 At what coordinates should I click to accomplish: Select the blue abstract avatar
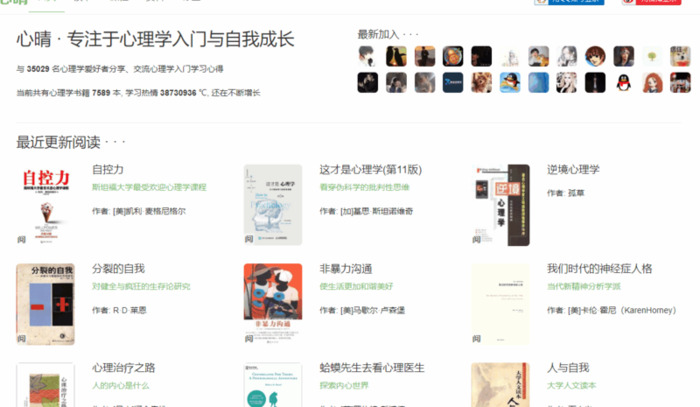[x=538, y=83]
